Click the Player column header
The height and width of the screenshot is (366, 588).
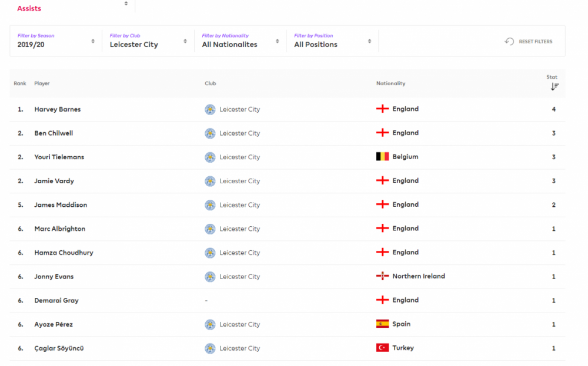pos(42,83)
